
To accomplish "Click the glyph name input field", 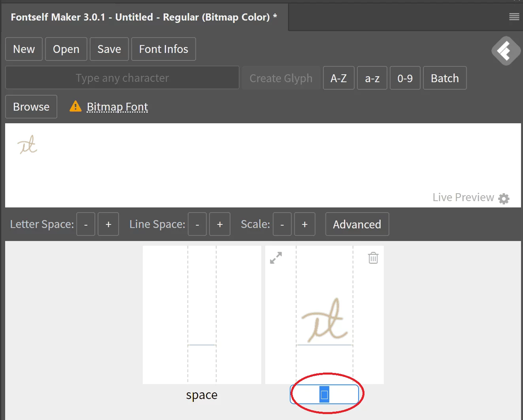I will [x=325, y=394].
